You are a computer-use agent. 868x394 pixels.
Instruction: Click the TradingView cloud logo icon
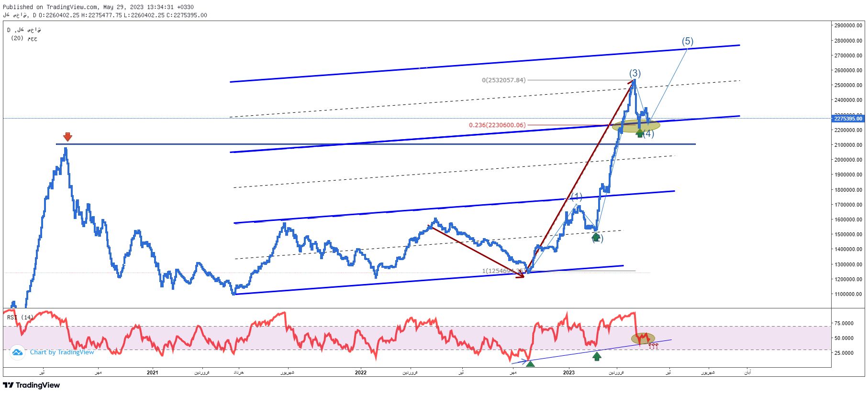17,352
